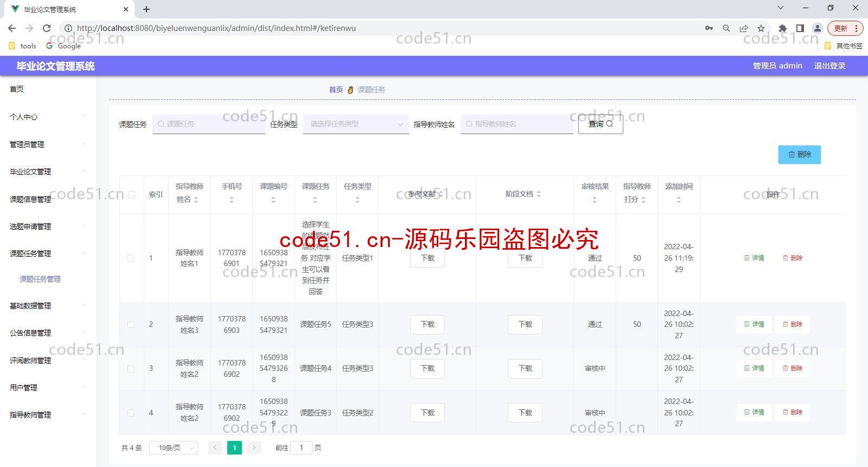Expand the 个人中心 sidebar menu

(x=48, y=116)
